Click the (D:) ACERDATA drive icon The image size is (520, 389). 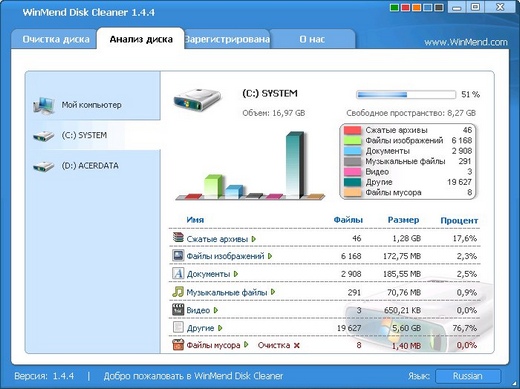pos(43,166)
